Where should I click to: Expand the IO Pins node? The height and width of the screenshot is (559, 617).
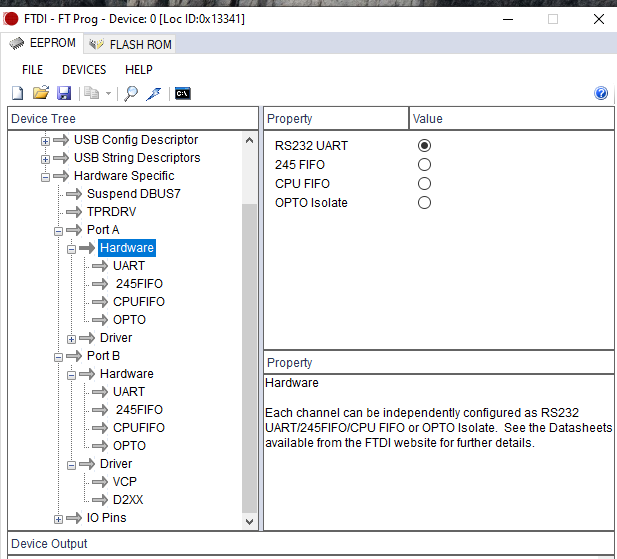58,519
